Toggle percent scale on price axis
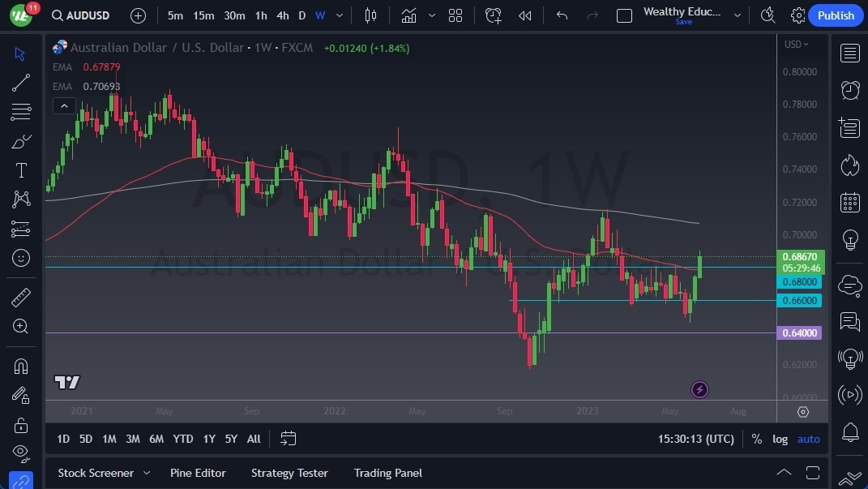 point(756,439)
